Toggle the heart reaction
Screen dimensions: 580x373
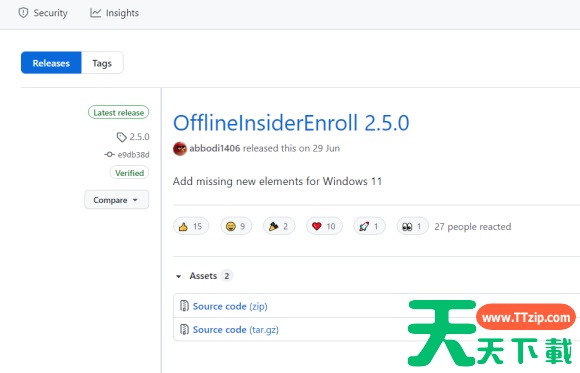tap(324, 226)
